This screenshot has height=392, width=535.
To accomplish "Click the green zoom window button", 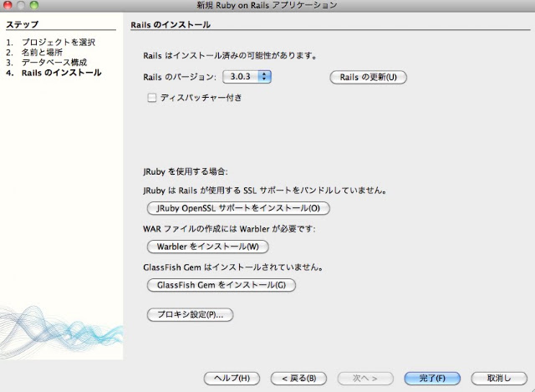I will point(33,5).
